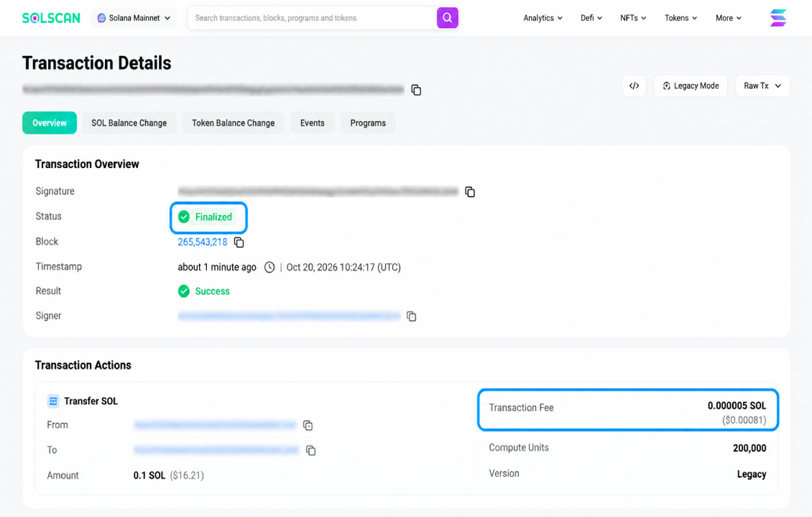Click the 200,000 compute units value
Viewport: 812px width, 517px height.
pyautogui.click(x=749, y=448)
